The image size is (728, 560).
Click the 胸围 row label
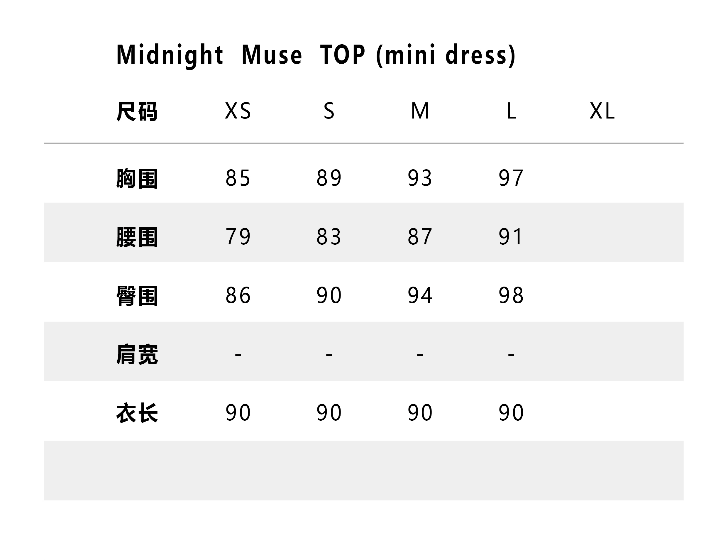(137, 179)
